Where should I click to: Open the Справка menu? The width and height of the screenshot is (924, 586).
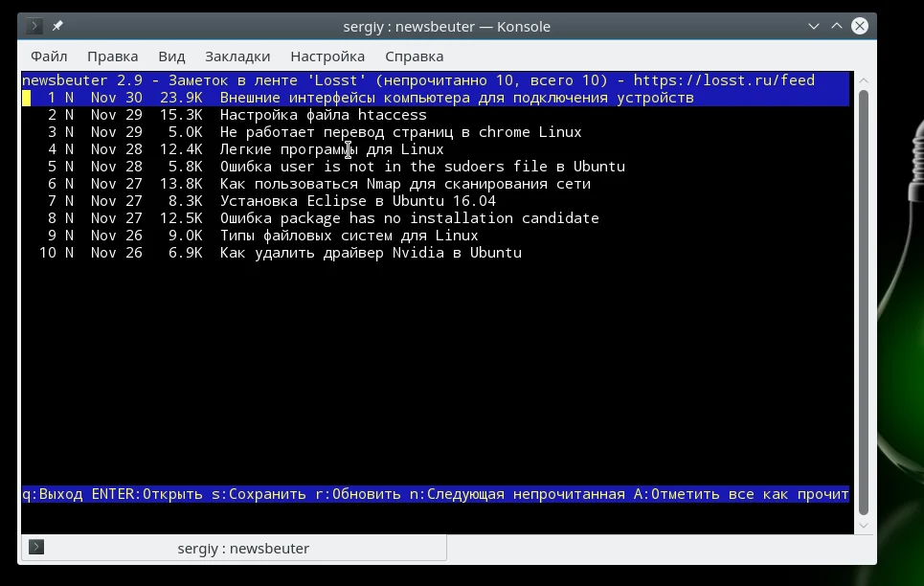point(415,56)
